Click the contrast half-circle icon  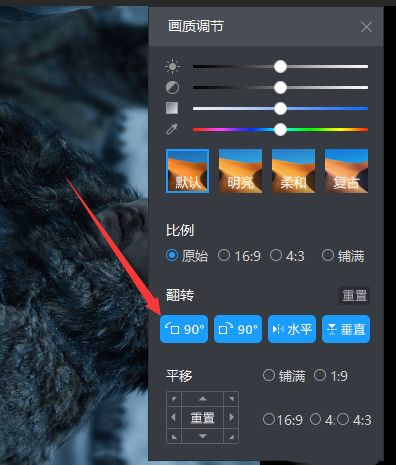click(172, 88)
